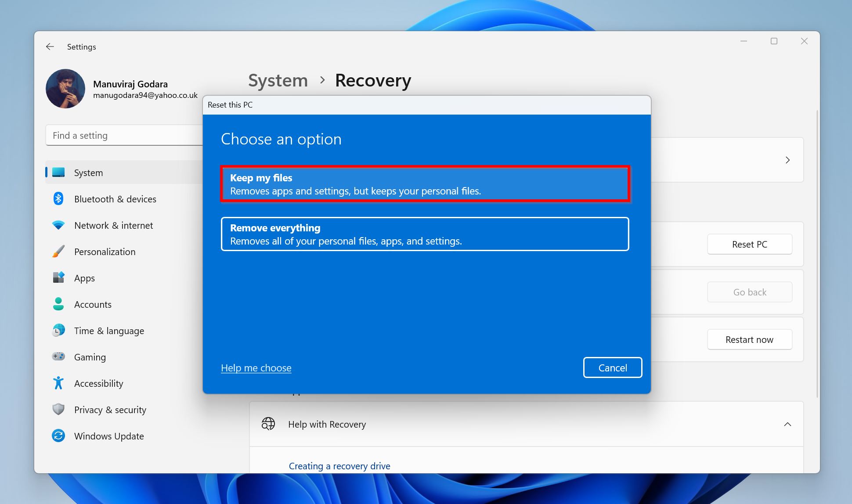Select Remove everything reset option

426,234
